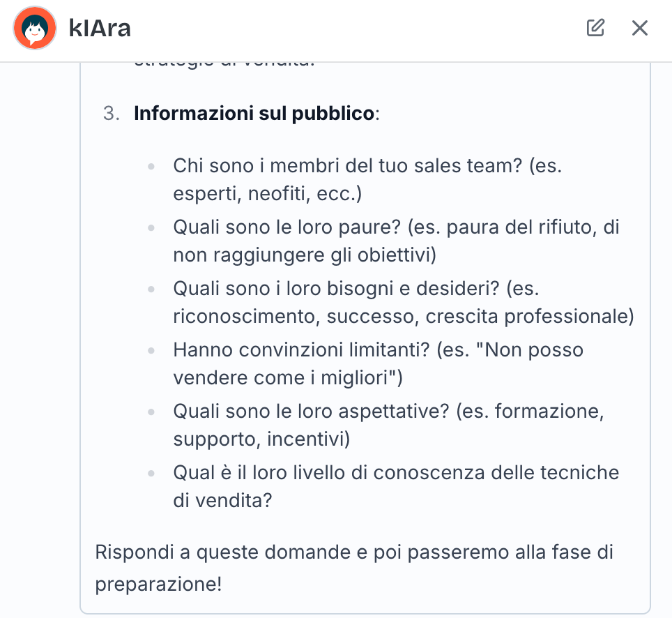
Task: Click the "supporto, incentivi" line
Action: 261,439
